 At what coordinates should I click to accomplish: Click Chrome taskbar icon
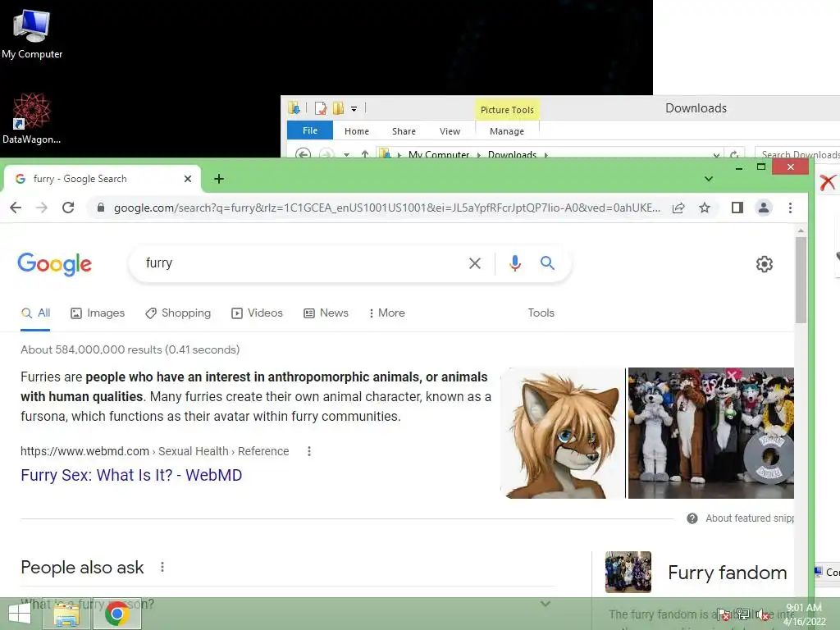point(117,614)
